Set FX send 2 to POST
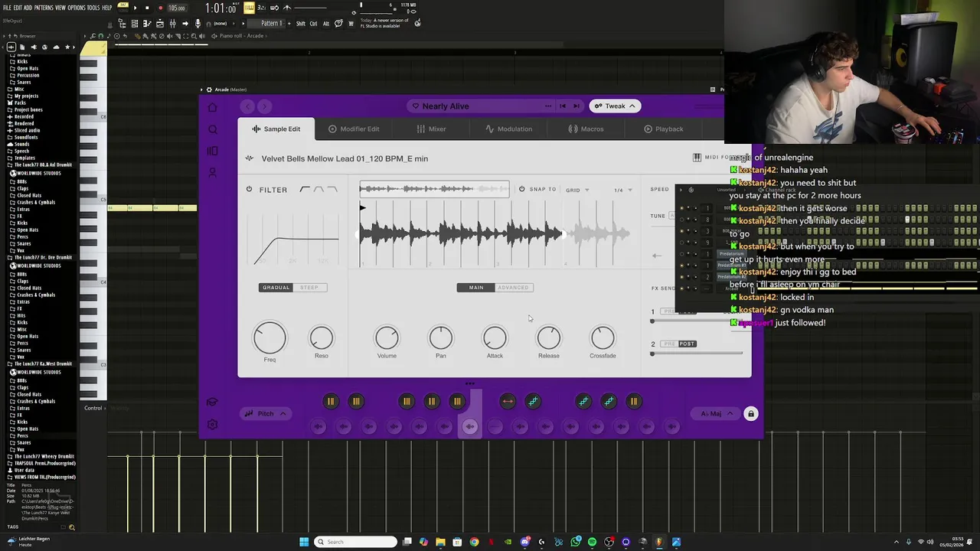Image resolution: width=980 pixels, height=551 pixels. pos(687,344)
